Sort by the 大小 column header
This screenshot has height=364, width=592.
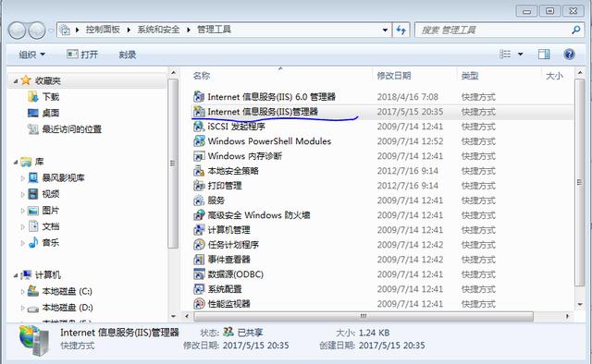pyautogui.click(x=554, y=76)
